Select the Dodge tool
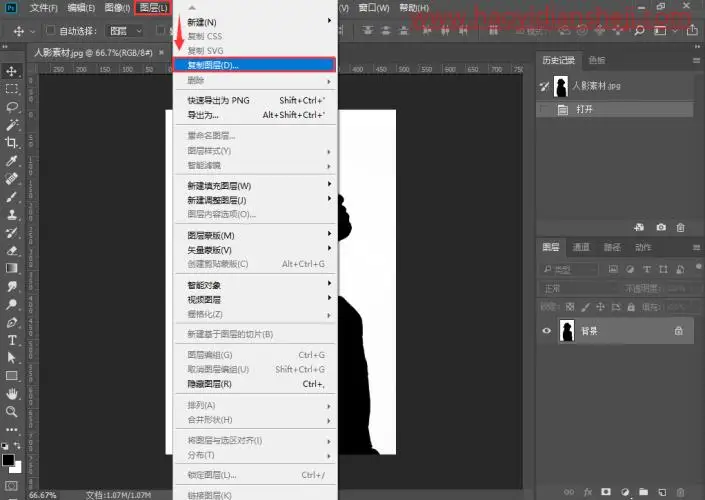The height and width of the screenshot is (500, 705). (12, 304)
